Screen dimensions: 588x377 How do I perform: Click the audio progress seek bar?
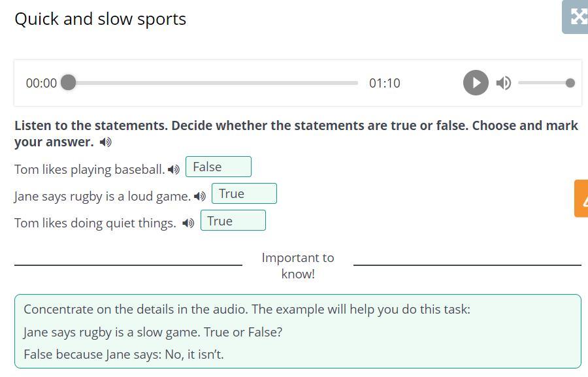(x=216, y=83)
